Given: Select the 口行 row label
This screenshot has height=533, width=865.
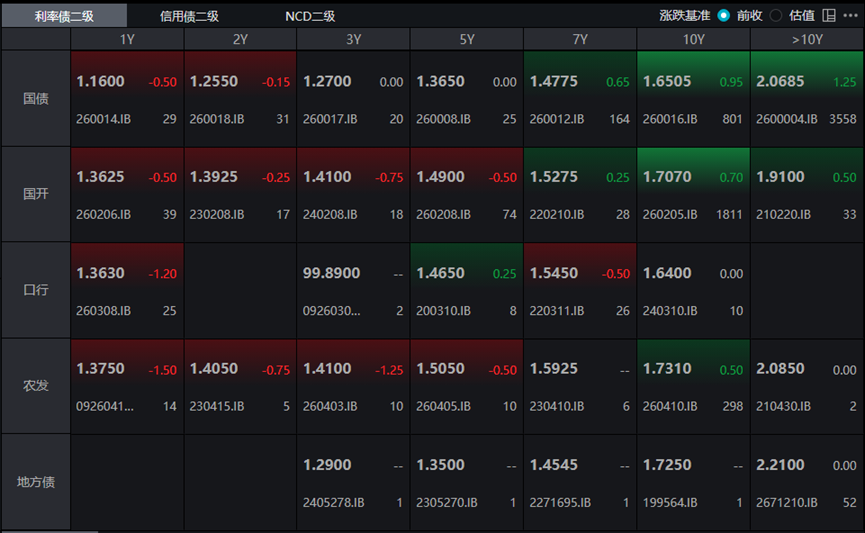Looking at the screenshot, I should 36,290.
